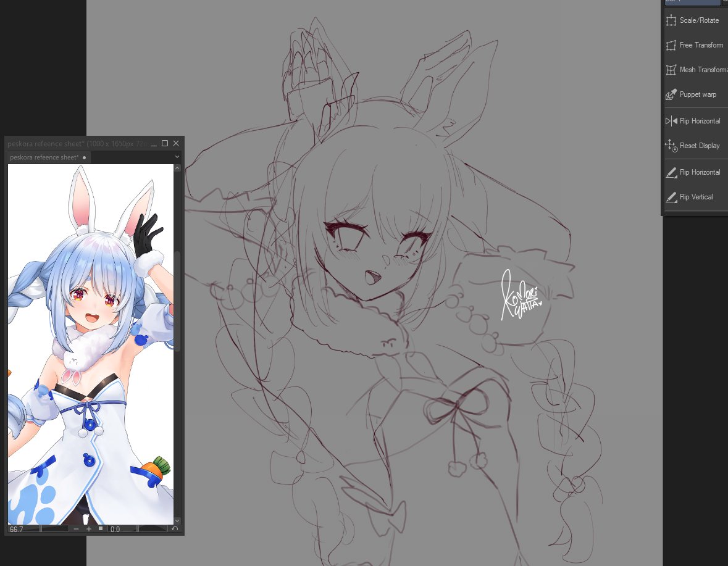Maximize the peskora reference sheet window
Screen dimensions: 728x566
pos(164,143)
